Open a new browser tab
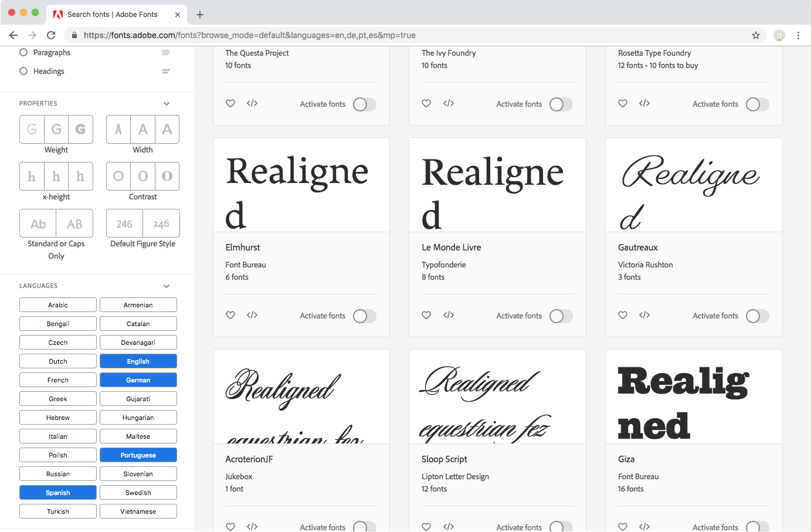This screenshot has height=532, width=811. click(200, 15)
